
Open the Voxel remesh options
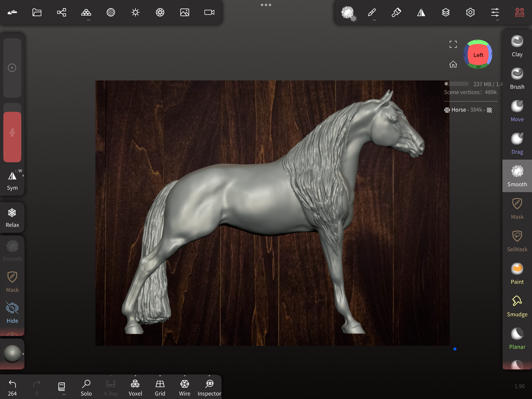click(135, 388)
